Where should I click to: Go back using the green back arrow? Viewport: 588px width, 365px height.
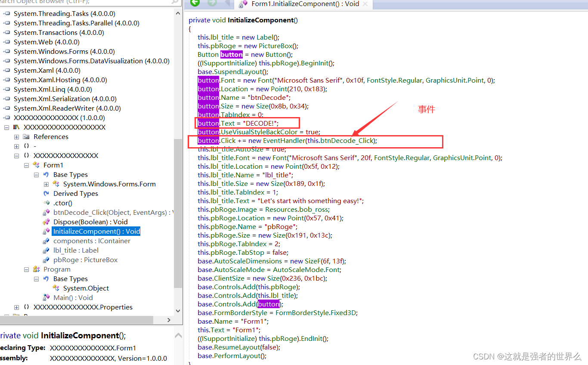(x=195, y=3)
